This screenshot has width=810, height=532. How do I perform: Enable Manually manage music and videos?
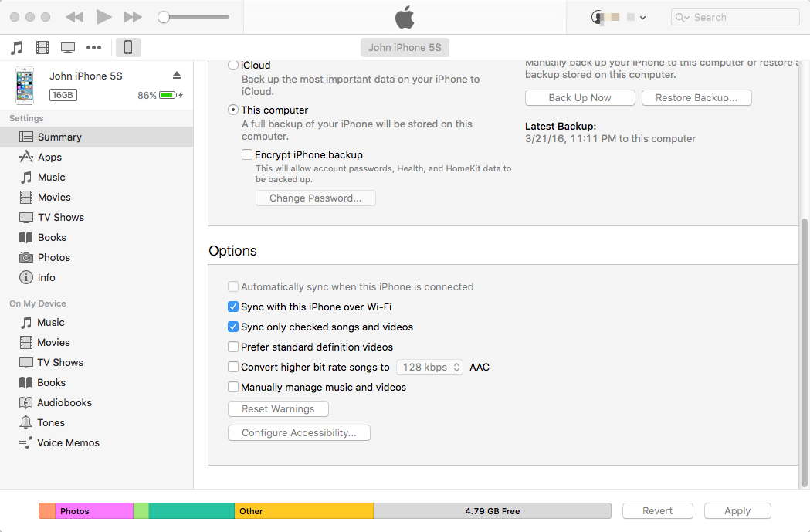[233, 388]
